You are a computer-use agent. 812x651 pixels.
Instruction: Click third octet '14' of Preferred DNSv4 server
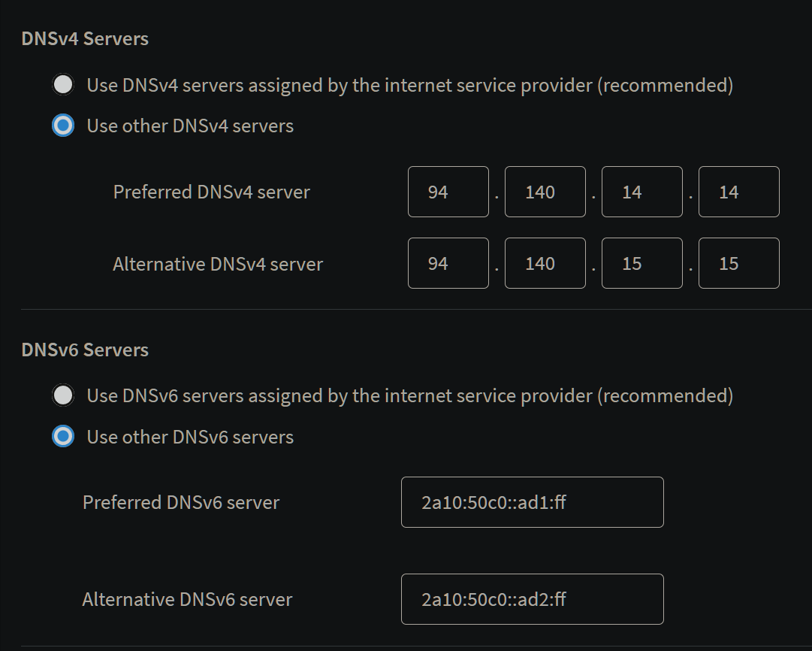tap(642, 192)
